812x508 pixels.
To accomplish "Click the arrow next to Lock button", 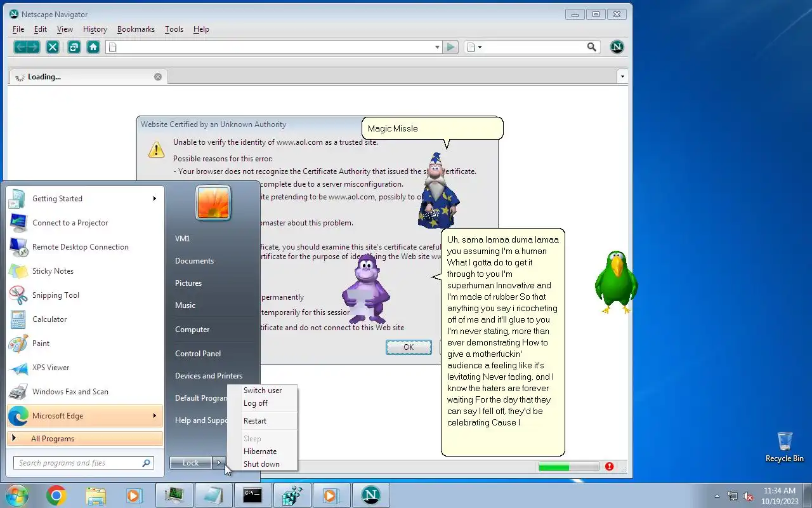I will [x=218, y=463].
